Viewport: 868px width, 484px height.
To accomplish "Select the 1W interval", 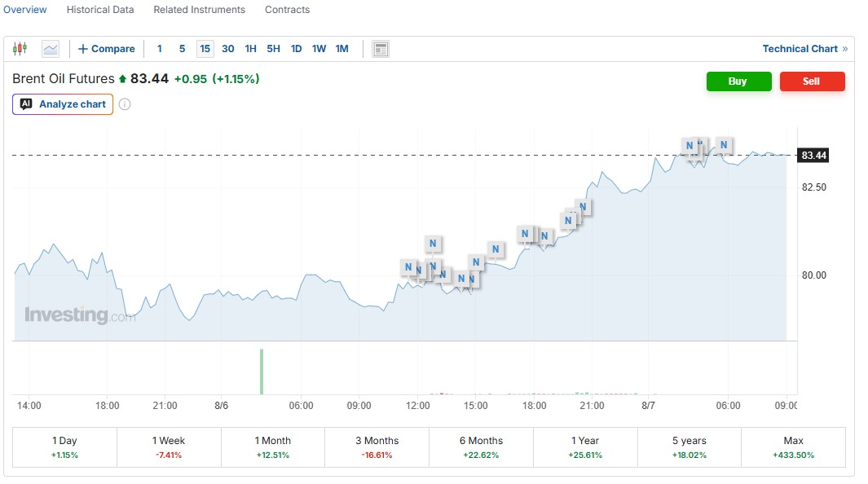I will (319, 49).
